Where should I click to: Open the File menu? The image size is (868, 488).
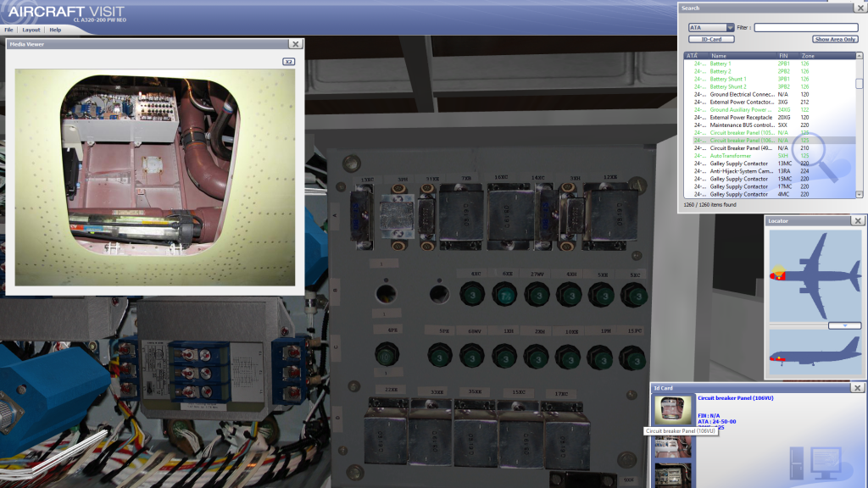coord(8,30)
